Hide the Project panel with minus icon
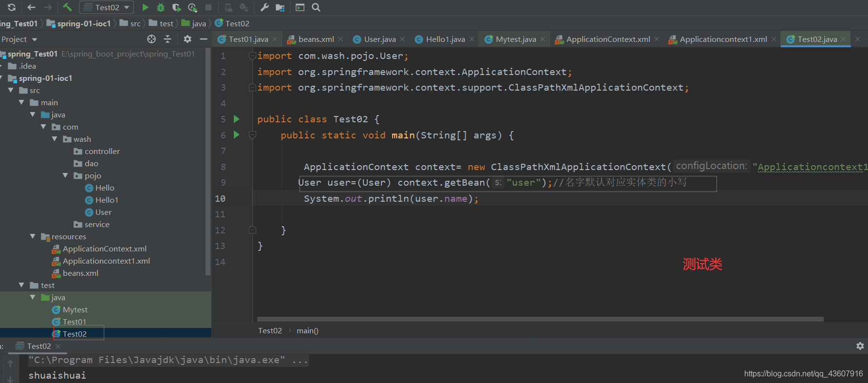This screenshot has width=868, height=383. (204, 39)
